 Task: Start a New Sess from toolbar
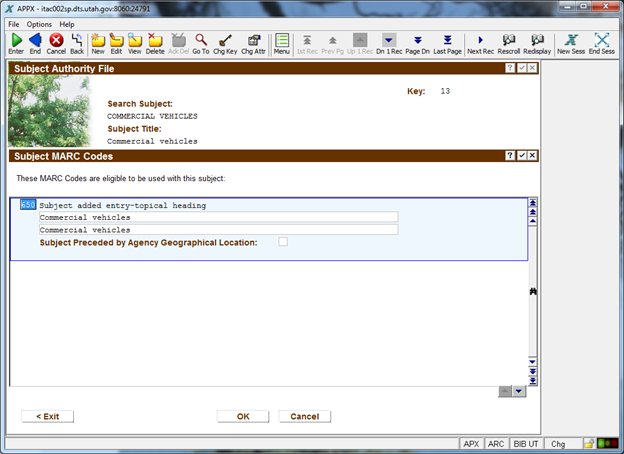click(x=571, y=42)
